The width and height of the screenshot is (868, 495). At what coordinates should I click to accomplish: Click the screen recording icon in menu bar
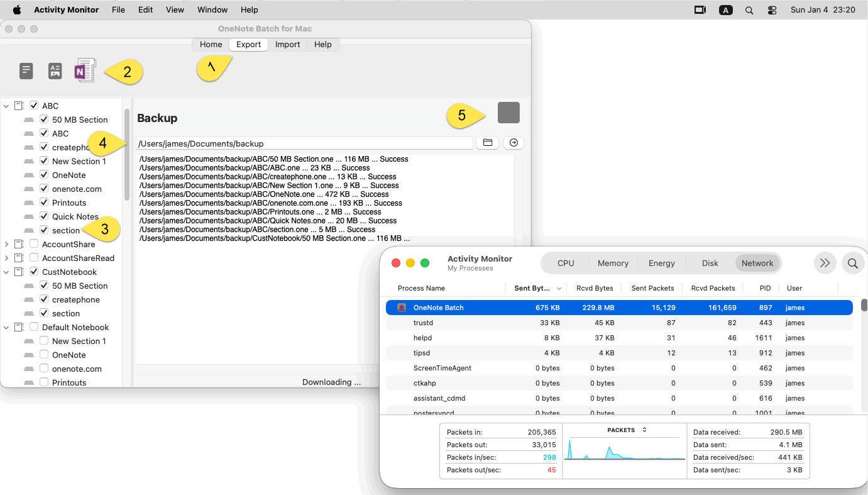coord(700,9)
